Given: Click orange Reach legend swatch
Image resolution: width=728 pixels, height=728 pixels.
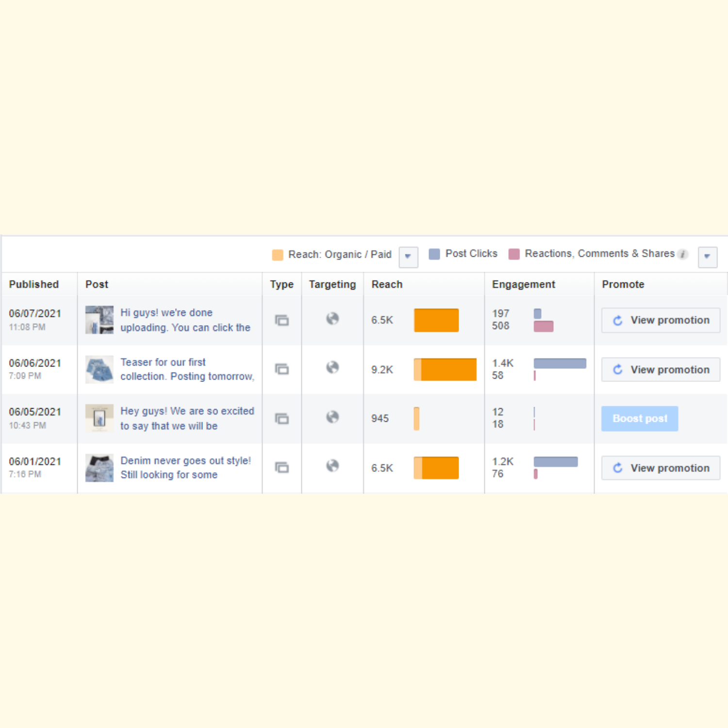Looking at the screenshot, I should (278, 255).
